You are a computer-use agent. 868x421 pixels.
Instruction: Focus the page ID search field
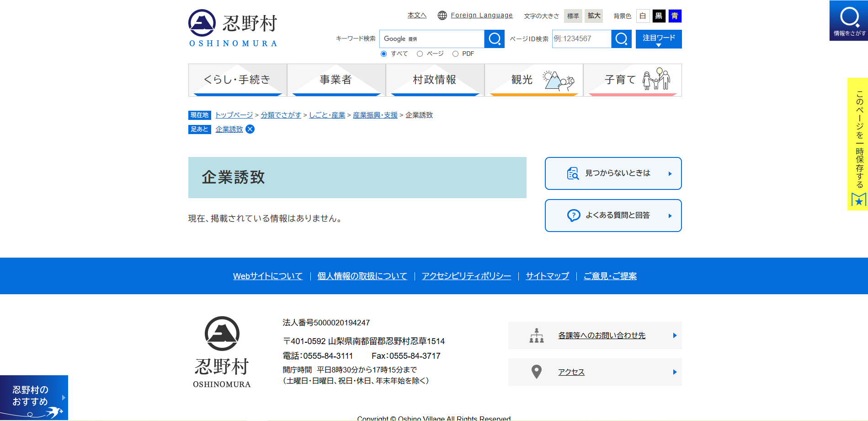tap(582, 39)
